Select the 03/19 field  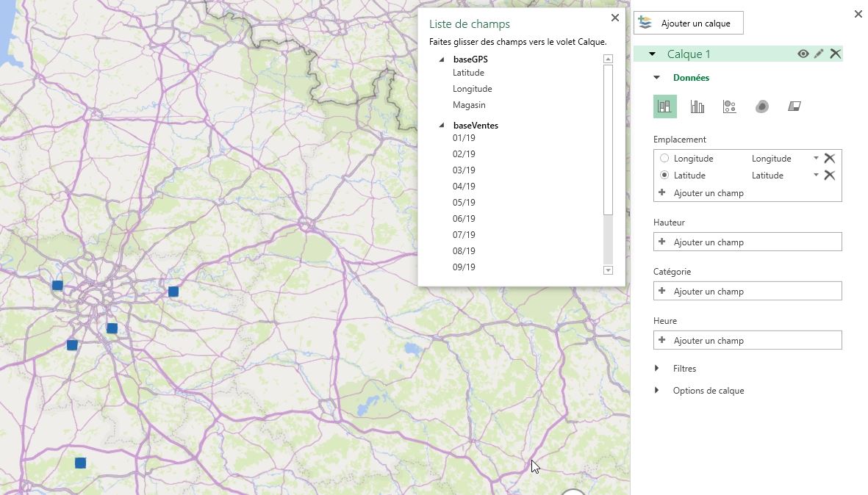(464, 170)
